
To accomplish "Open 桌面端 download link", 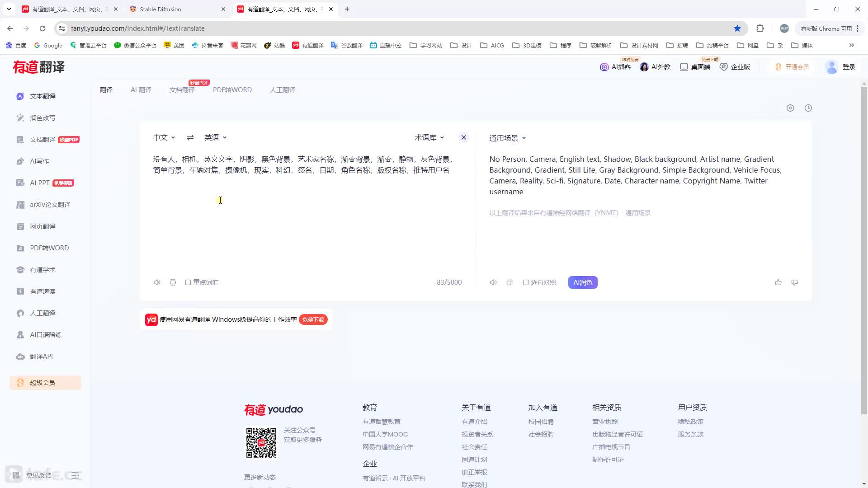I will click(x=695, y=67).
